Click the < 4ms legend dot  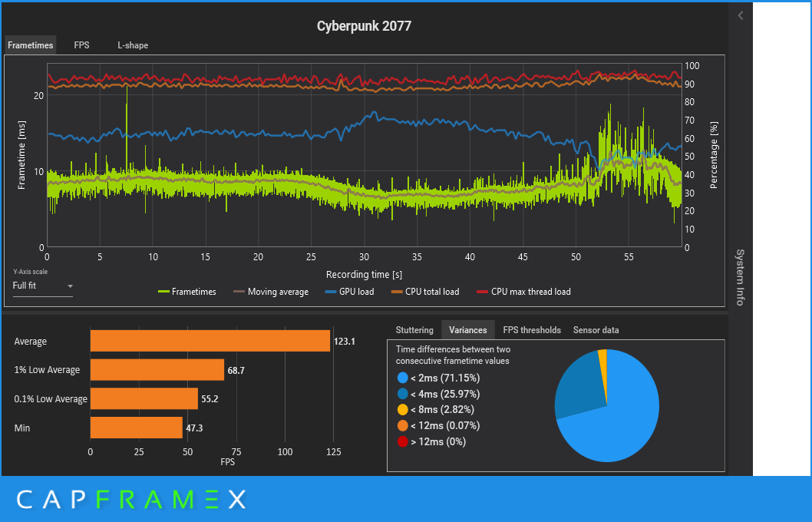pyautogui.click(x=402, y=394)
